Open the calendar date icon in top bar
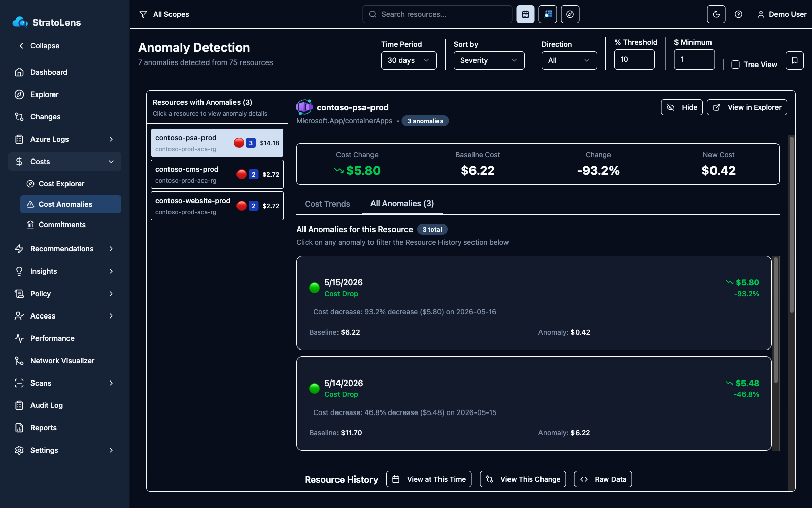The height and width of the screenshot is (508, 812). (x=525, y=14)
